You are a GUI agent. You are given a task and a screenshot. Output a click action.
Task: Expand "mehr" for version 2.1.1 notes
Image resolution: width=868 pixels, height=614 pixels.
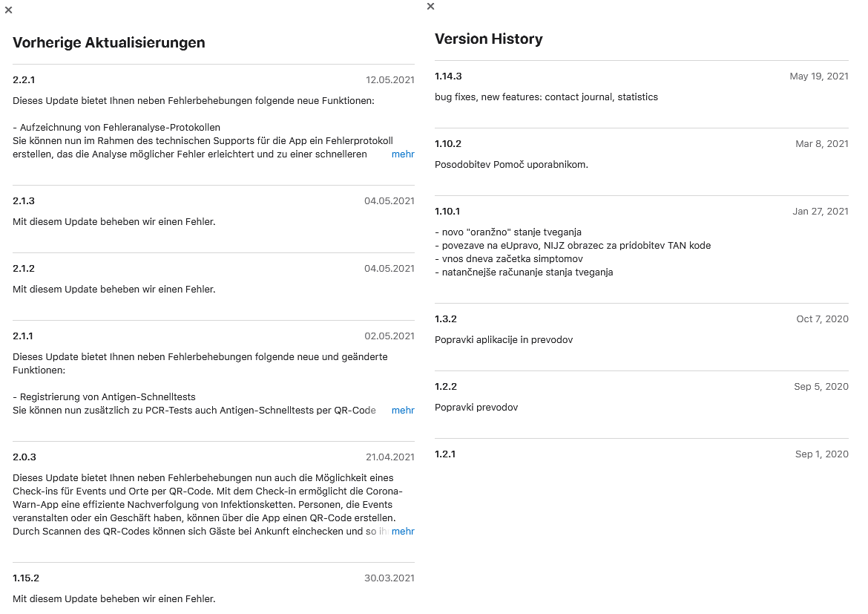[x=403, y=411]
